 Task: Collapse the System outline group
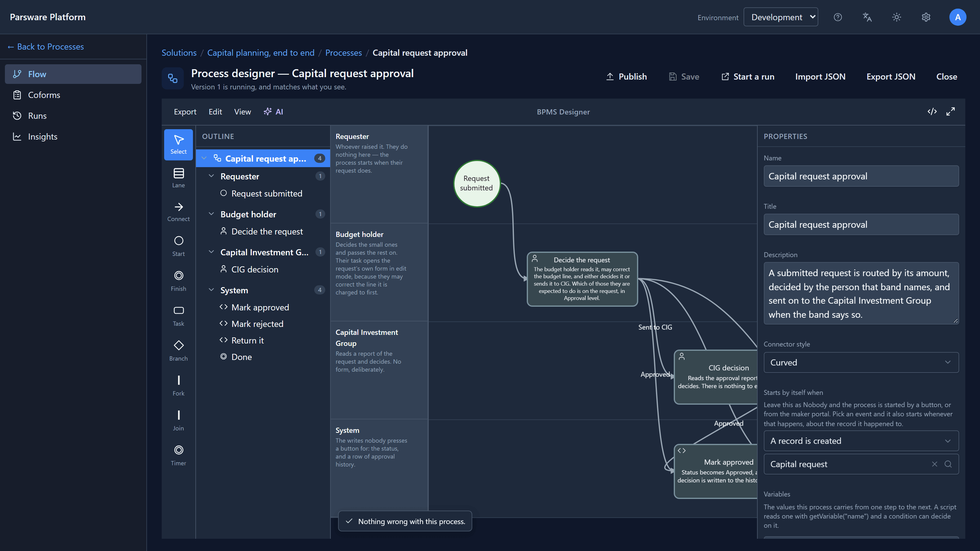pos(212,290)
